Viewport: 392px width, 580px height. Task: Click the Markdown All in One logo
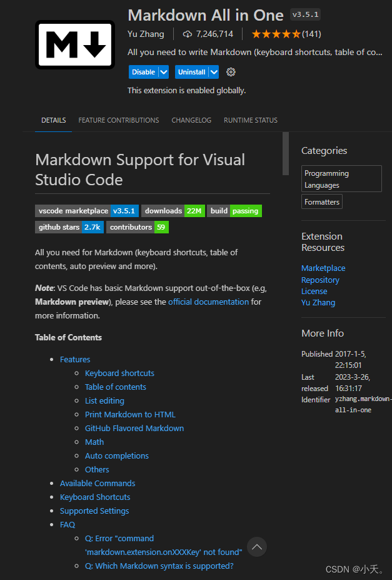pos(75,45)
